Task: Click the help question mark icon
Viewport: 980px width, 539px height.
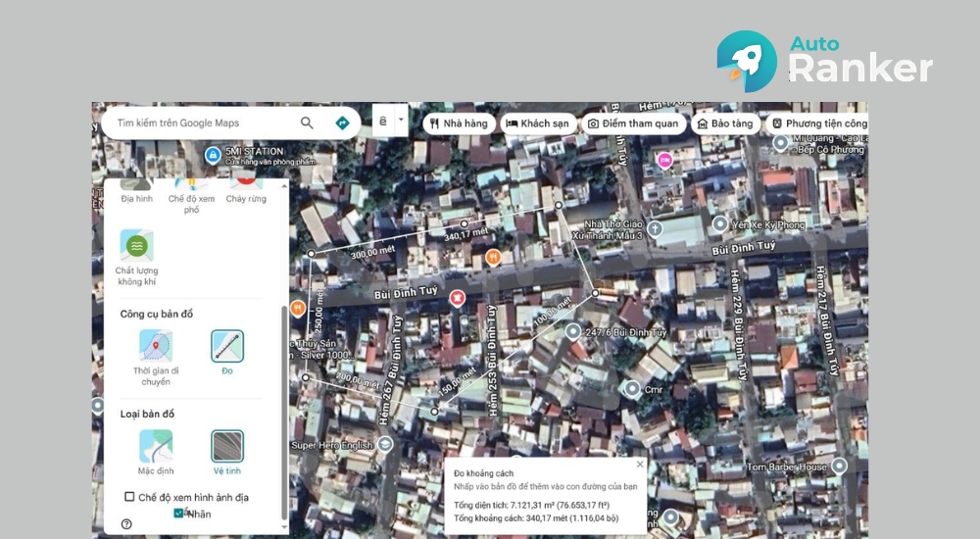Action: pyautogui.click(x=126, y=524)
